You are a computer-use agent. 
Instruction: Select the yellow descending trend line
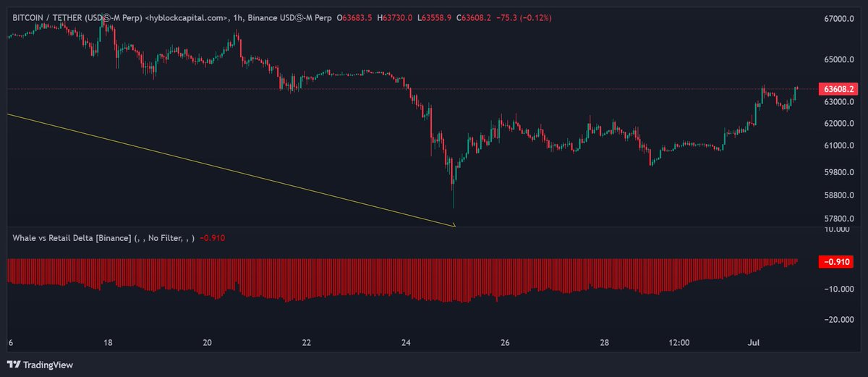pos(231,170)
